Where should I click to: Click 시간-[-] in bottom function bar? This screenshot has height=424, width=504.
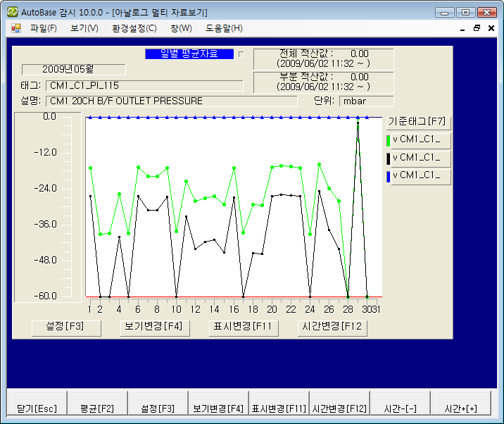[401, 404]
